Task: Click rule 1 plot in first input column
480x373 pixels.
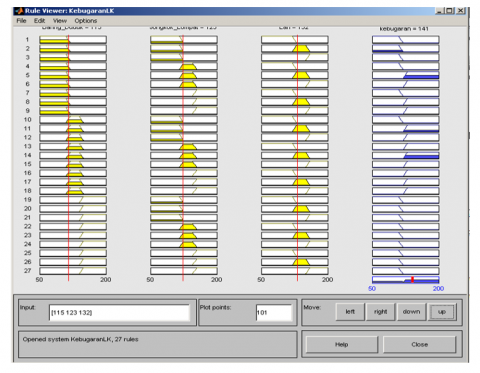Action: coord(73,40)
